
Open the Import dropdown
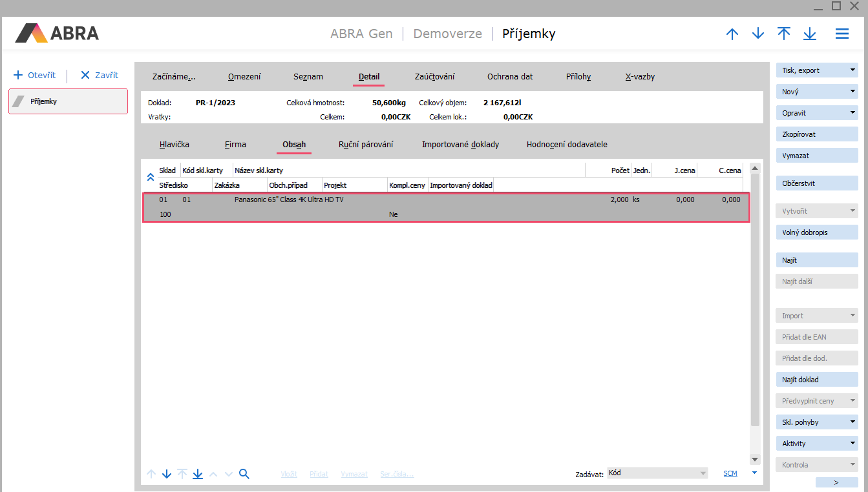coord(817,316)
